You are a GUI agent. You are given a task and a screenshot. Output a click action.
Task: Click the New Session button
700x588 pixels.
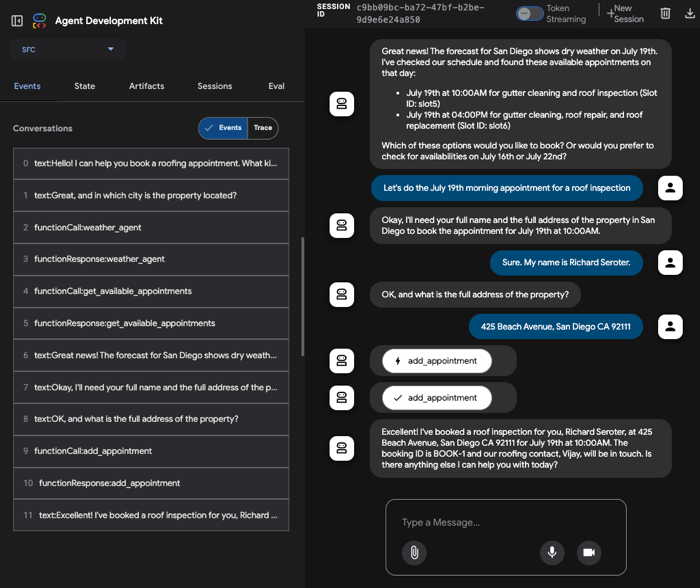pyautogui.click(x=626, y=13)
